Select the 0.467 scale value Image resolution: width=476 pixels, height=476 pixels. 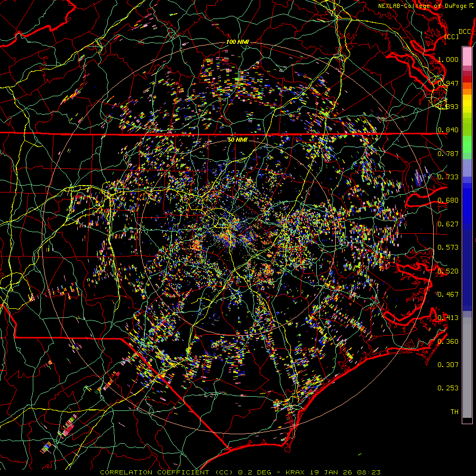pos(448,294)
